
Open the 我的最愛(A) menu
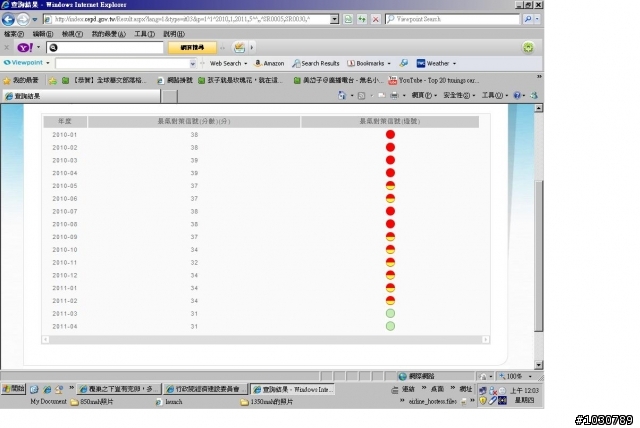click(x=109, y=34)
